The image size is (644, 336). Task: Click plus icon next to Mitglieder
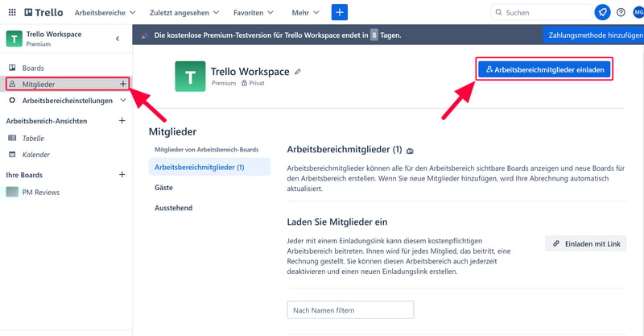[x=122, y=84]
